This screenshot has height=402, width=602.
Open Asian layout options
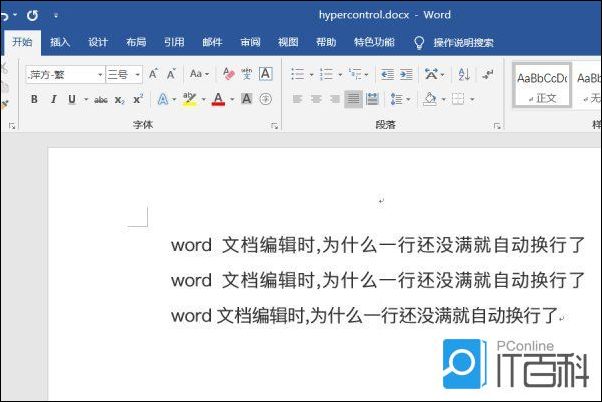click(x=434, y=74)
